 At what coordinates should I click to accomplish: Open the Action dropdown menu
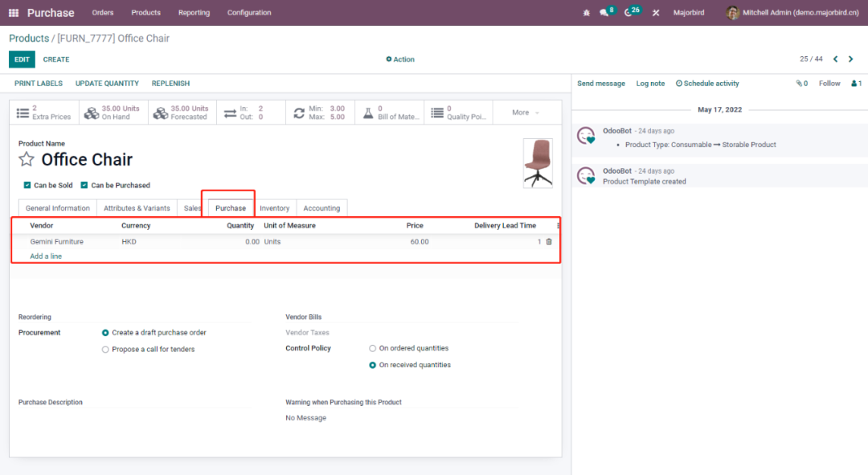(400, 59)
